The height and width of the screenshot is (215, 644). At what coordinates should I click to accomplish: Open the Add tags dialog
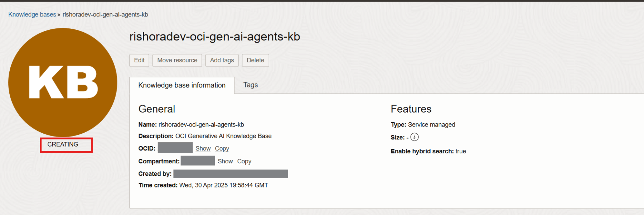[x=222, y=60]
